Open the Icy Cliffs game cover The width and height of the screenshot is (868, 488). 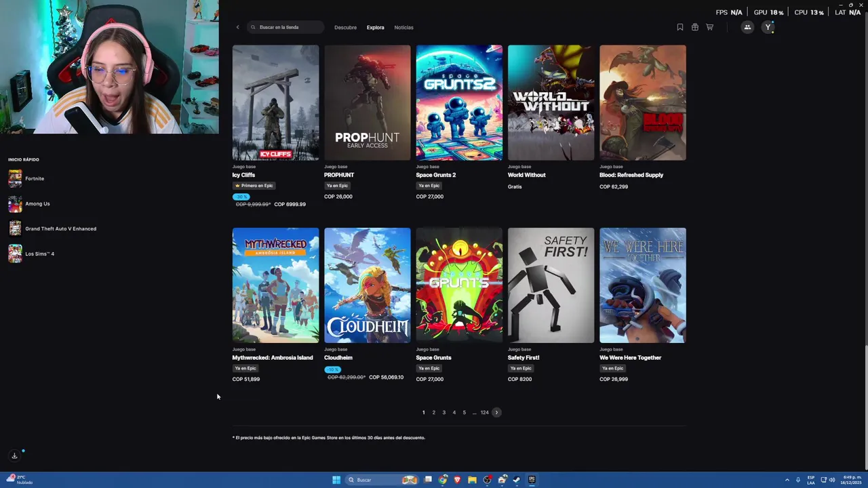pos(275,103)
